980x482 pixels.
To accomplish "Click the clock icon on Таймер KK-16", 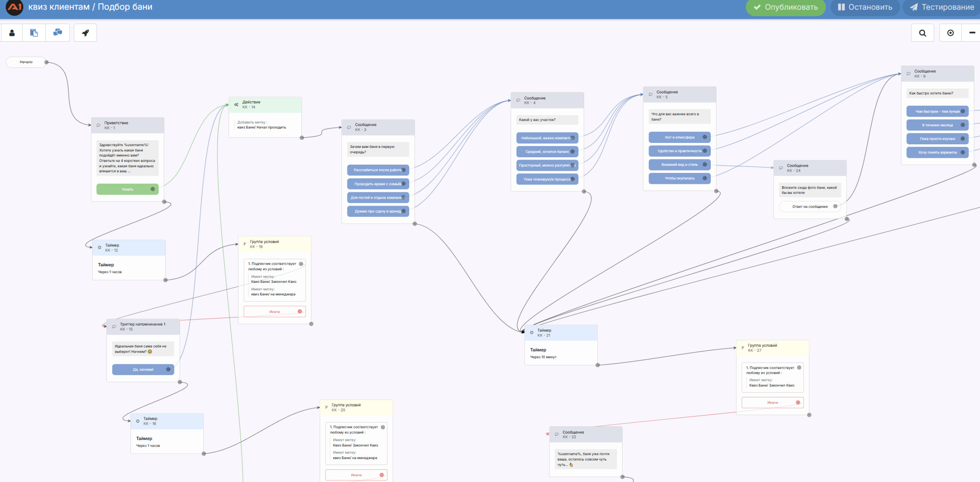I will (138, 421).
